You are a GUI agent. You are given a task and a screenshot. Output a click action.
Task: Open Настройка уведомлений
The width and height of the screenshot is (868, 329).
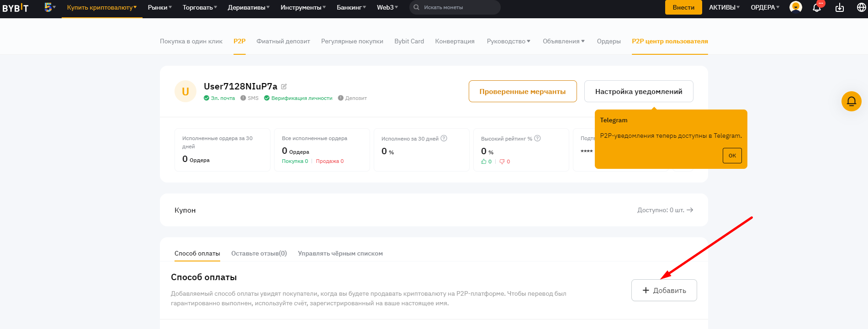pyautogui.click(x=639, y=91)
